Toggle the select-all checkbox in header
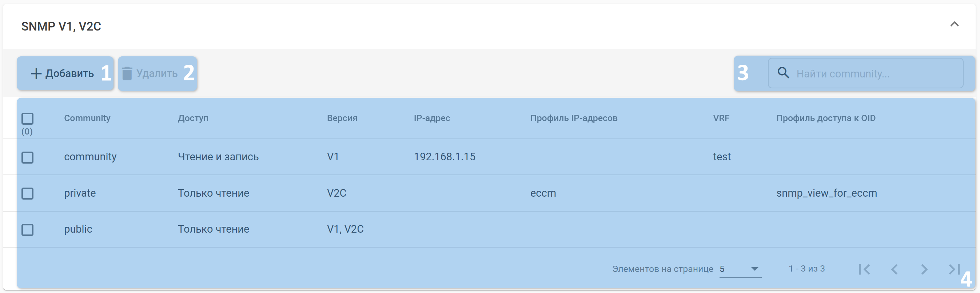The image size is (980, 293). click(x=27, y=119)
